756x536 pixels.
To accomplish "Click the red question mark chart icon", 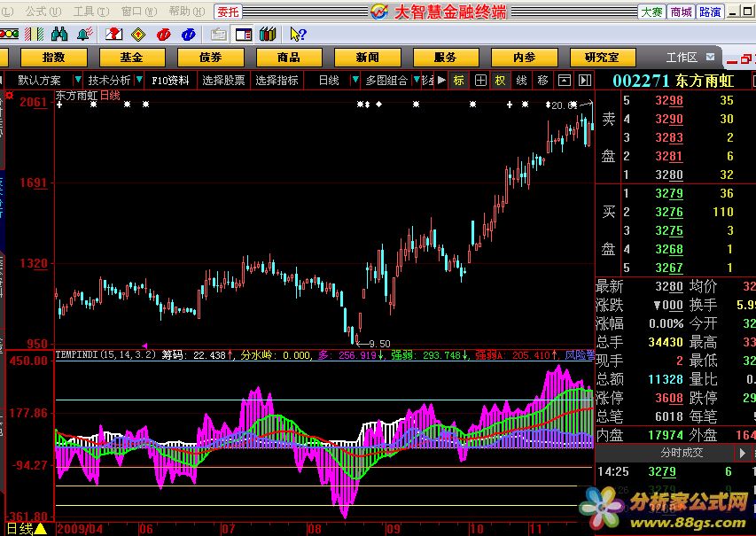I will [x=113, y=34].
